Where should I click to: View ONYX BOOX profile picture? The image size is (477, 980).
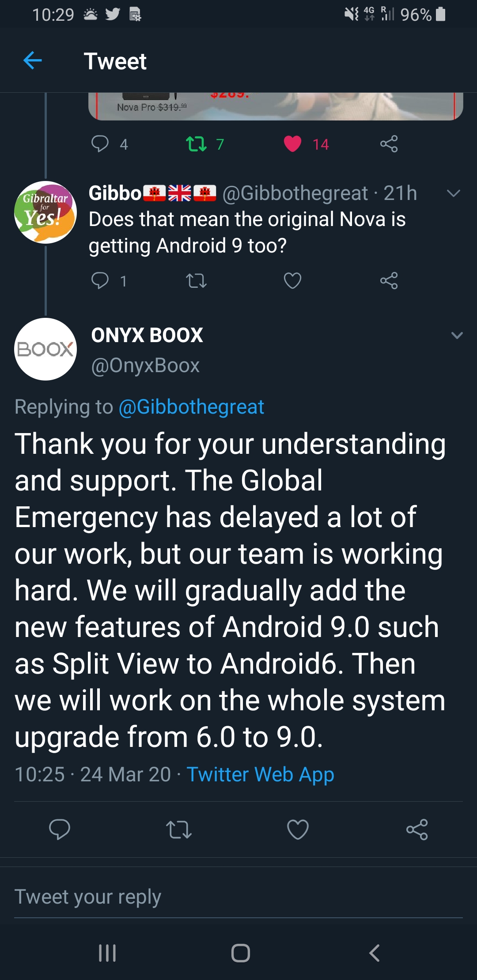[x=45, y=349]
